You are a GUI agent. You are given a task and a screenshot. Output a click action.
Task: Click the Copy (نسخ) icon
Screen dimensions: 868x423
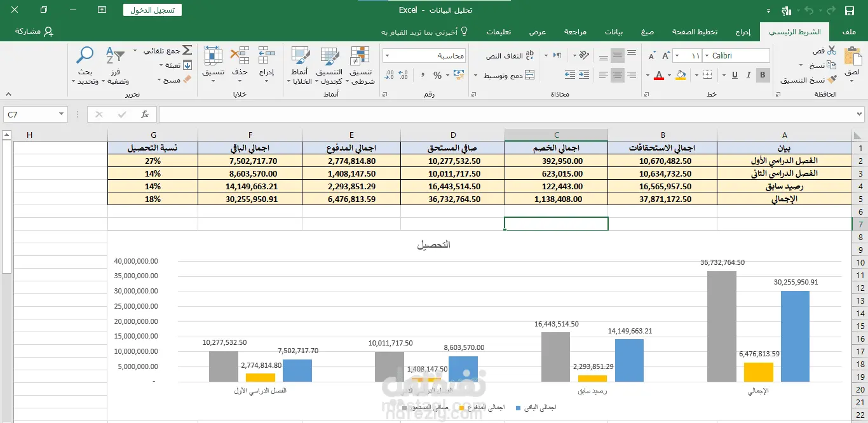832,65
